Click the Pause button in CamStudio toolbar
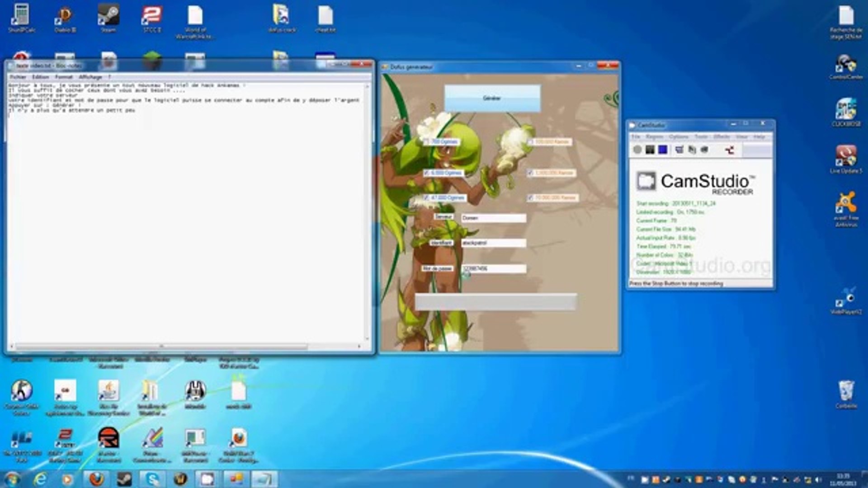 (650, 150)
